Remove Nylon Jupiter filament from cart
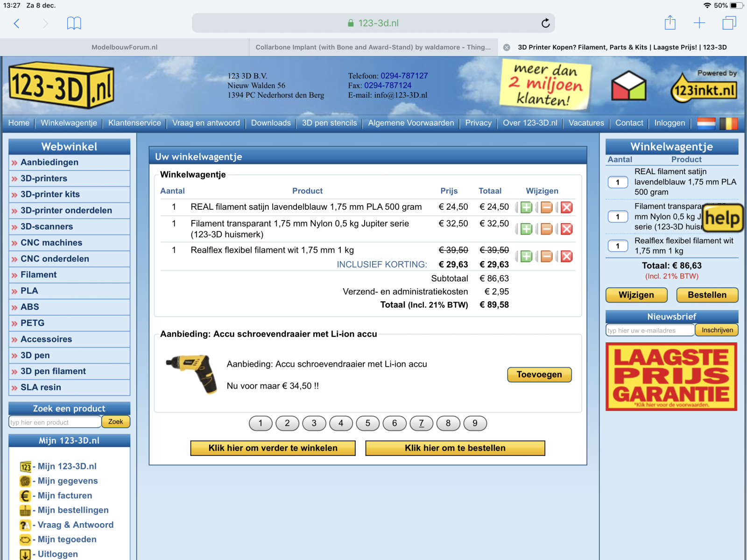Image resolution: width=747 pixels, height=560 pixels. (566, 229)
